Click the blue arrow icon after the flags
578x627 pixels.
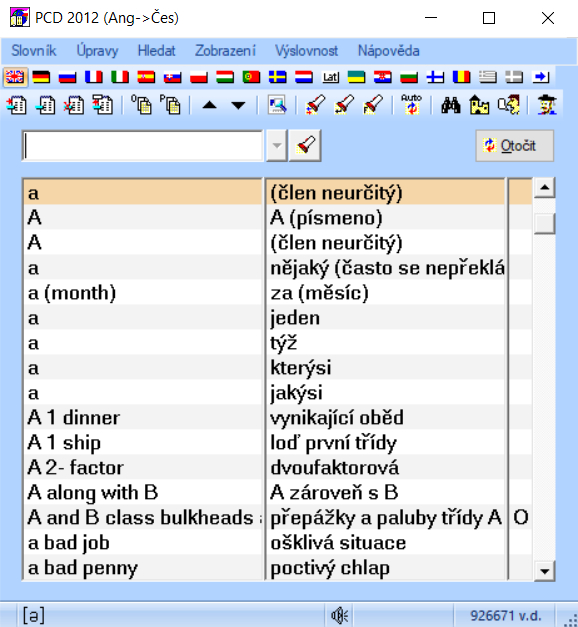coord(540,77)
